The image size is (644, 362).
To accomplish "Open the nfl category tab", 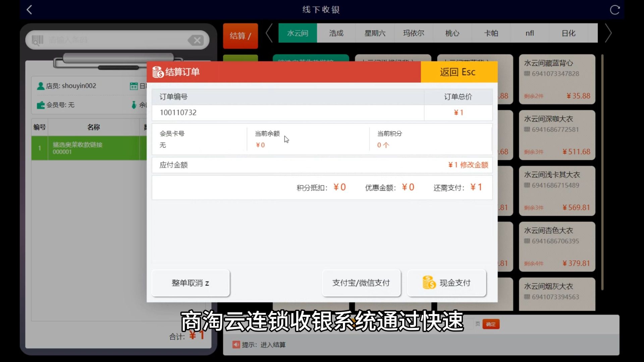I will coord(530,33).
